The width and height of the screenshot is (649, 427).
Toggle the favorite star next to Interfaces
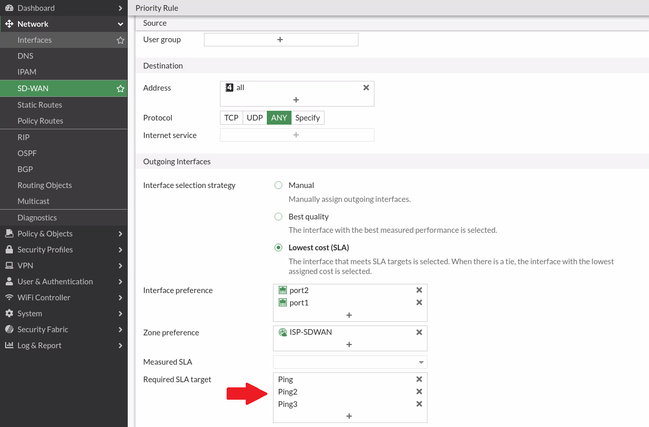[120, 40]
